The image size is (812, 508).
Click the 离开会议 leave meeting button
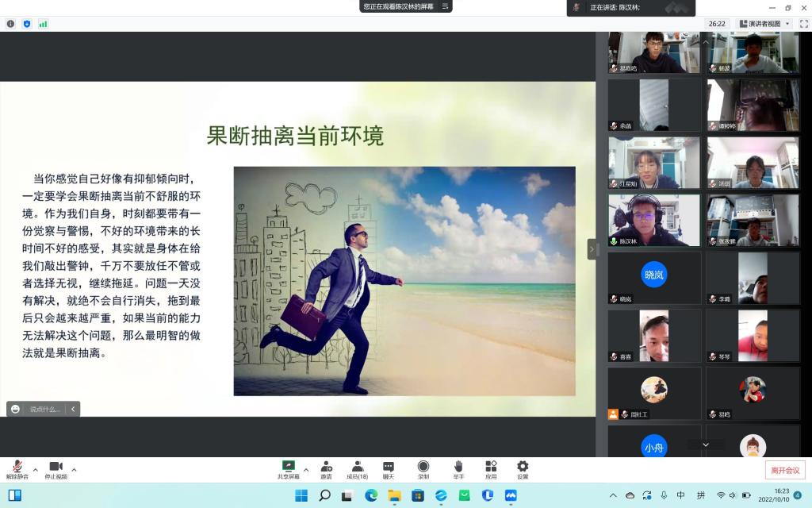tap(784, 470)
